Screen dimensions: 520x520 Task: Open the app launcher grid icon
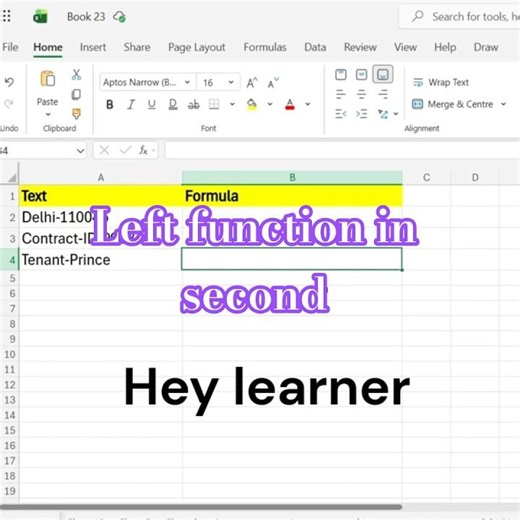coord(7,16)
